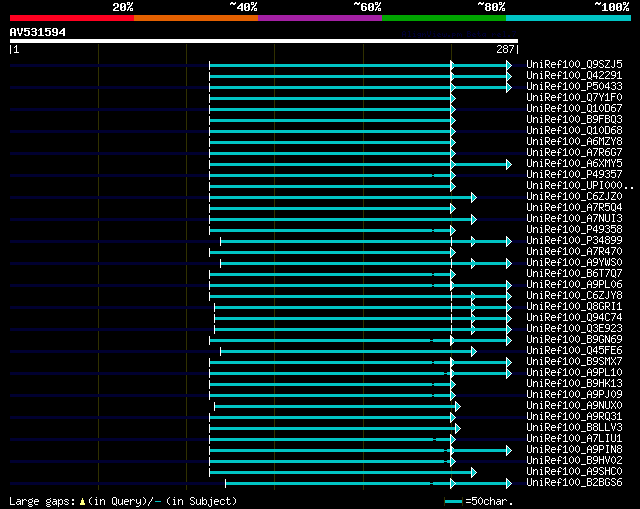Click the end arrowhead of the UniRef100_Q45FE6 alignment
The image size is (640, 509).
[x=473, y=351]
